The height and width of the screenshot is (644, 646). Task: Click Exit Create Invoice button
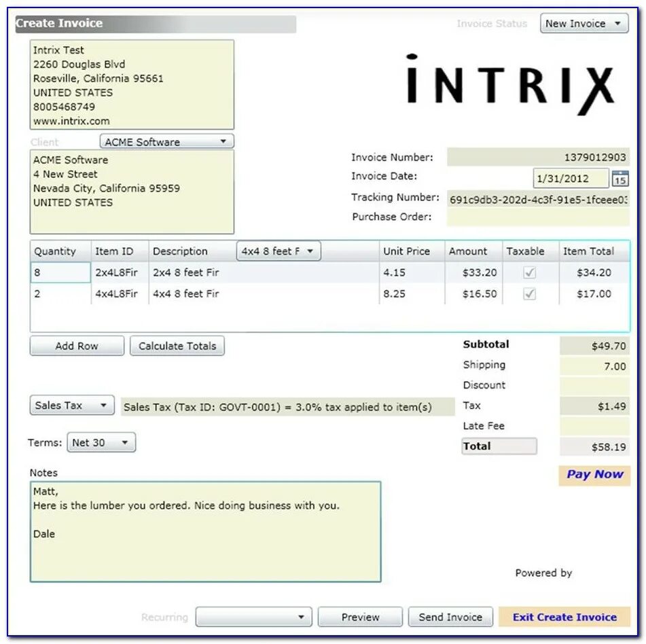[x=564, y=617]
